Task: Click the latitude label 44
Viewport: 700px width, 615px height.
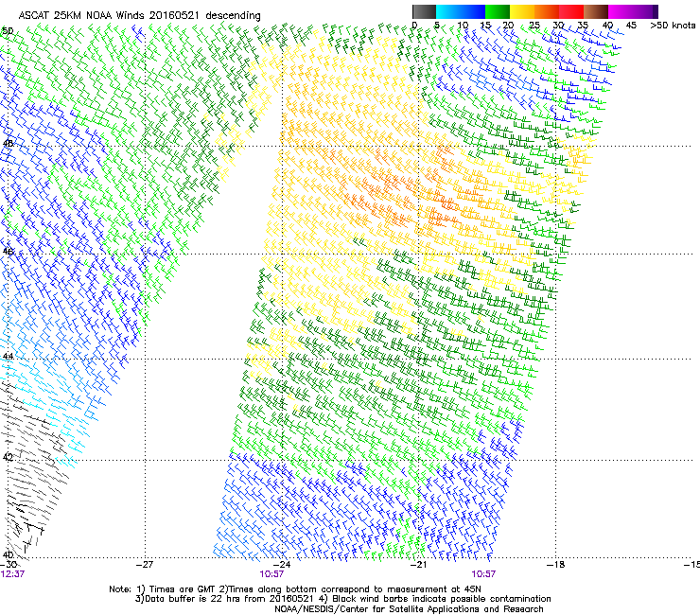Action: (x=8, y=357)
